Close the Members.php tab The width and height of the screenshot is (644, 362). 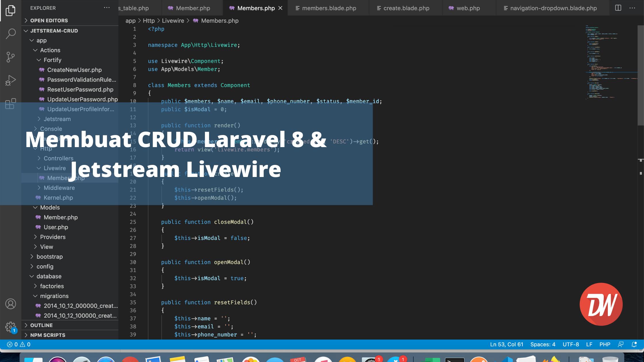(280, 8)
